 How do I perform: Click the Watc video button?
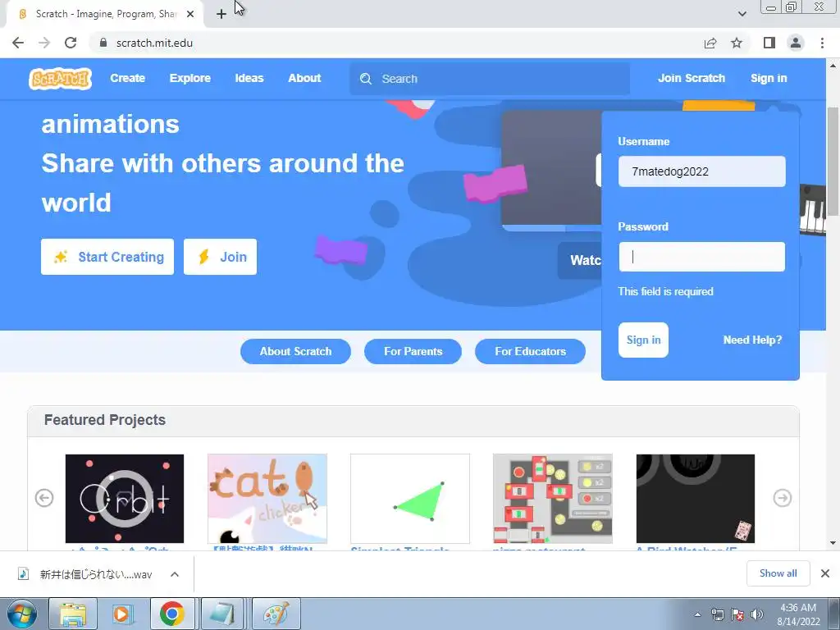point(580,260)
